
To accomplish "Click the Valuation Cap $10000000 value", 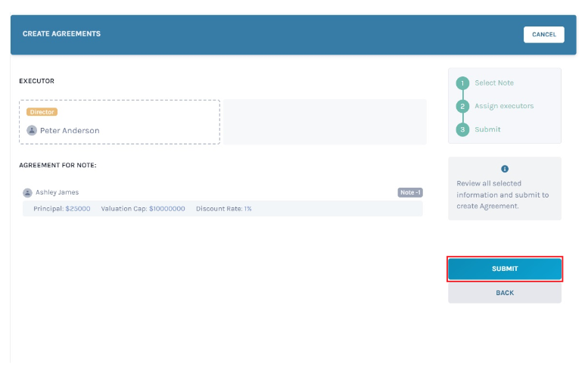I will coord(166,209).
